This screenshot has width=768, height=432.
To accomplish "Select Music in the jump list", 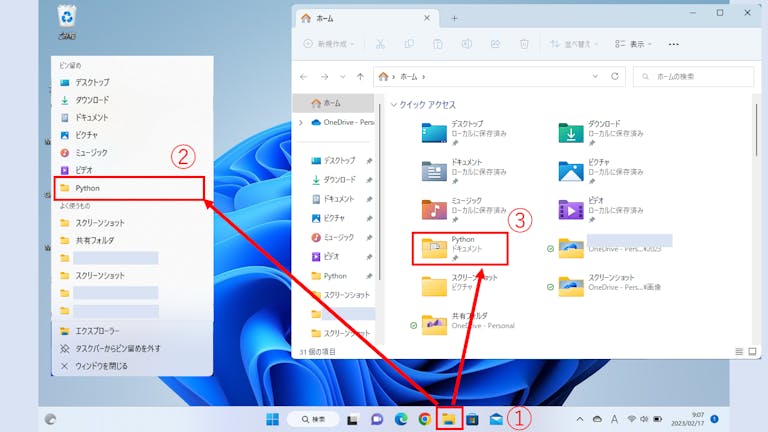I will tap(132, 153).
